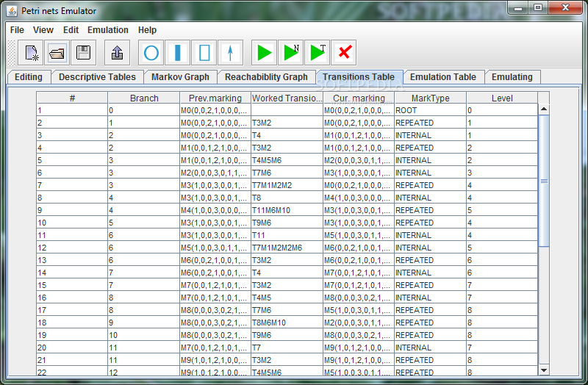588x385 pixels.
Task: Select the T11M6M10 transition cell
Action: pos(287,210)
